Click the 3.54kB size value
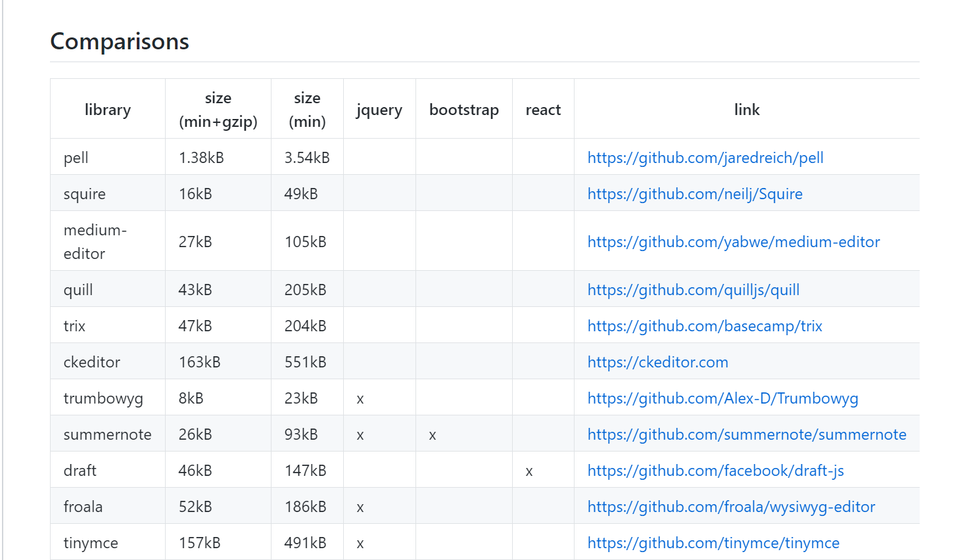Viewport: 967px width, 560px height. tap(307, 158)
